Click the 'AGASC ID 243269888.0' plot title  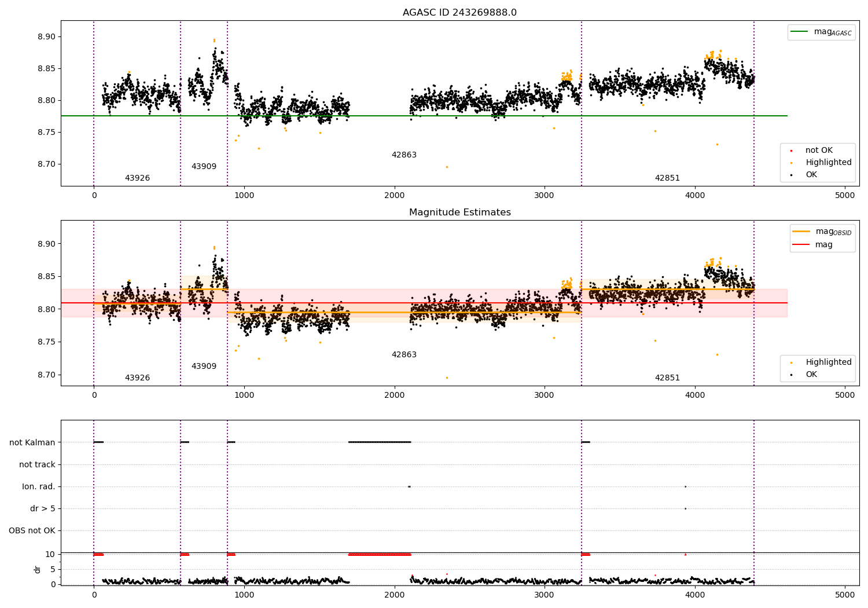(459, 13)
